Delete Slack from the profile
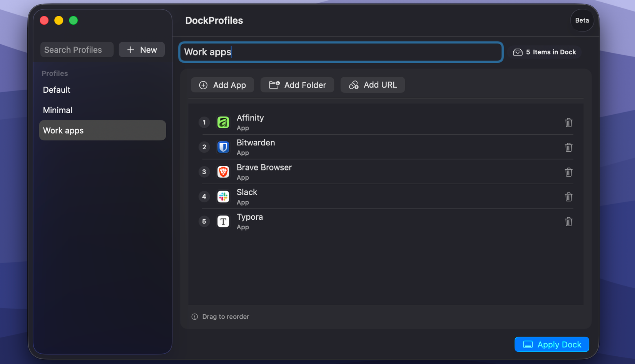Viewport: 635px width, 364px height. (568, 197)
